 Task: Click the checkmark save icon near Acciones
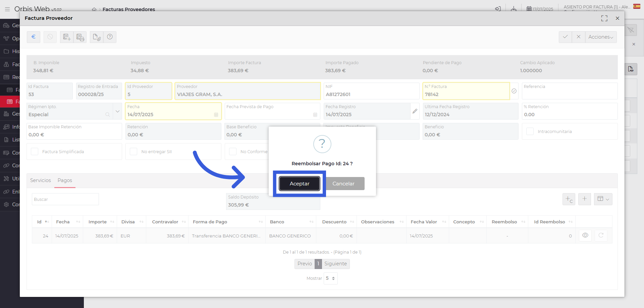565,37
